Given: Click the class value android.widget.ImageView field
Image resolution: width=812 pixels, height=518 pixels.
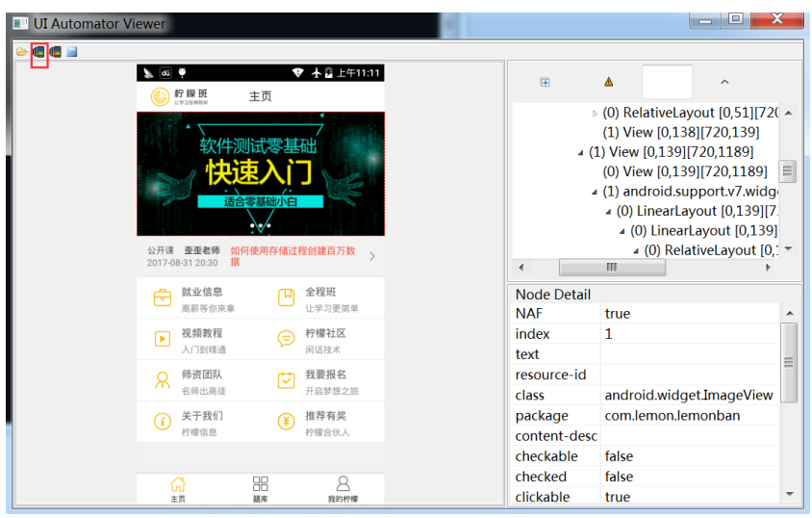Looking at the screenshot, I should pos(688,395).
